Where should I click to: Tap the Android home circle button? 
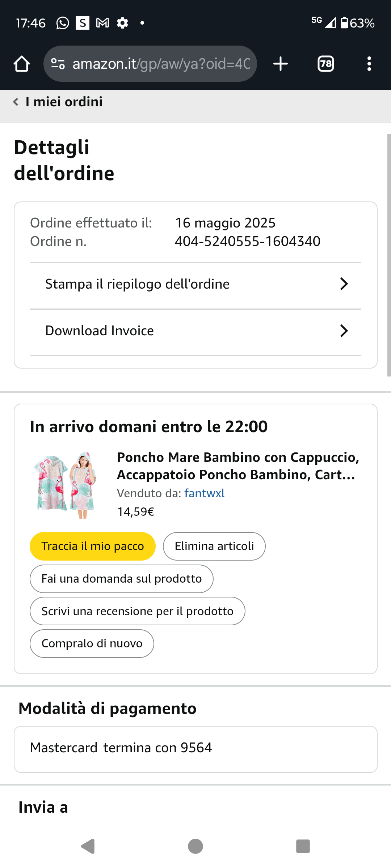click(195, 846)
